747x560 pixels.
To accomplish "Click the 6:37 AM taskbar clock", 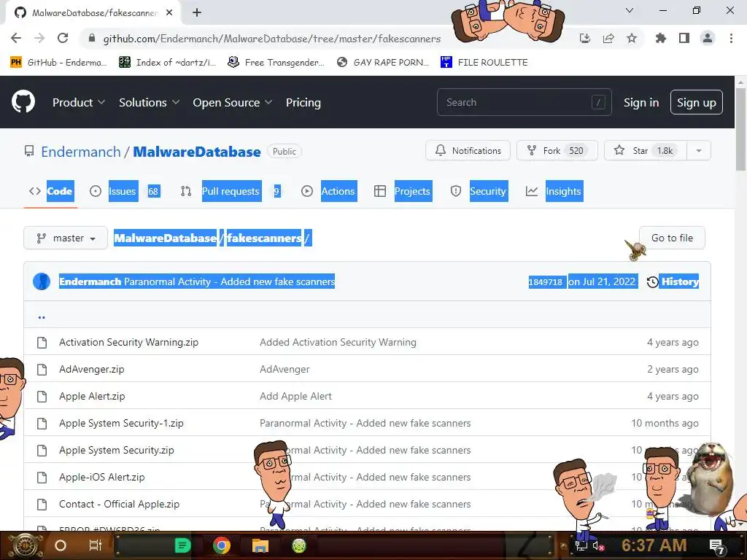I will click(x=654, y=545).
